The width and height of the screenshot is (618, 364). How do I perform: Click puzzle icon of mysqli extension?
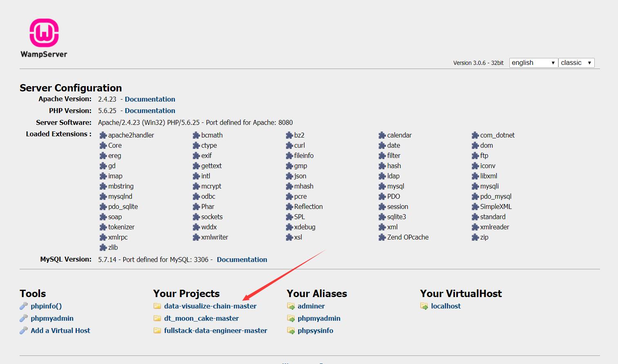click(475, 186)
